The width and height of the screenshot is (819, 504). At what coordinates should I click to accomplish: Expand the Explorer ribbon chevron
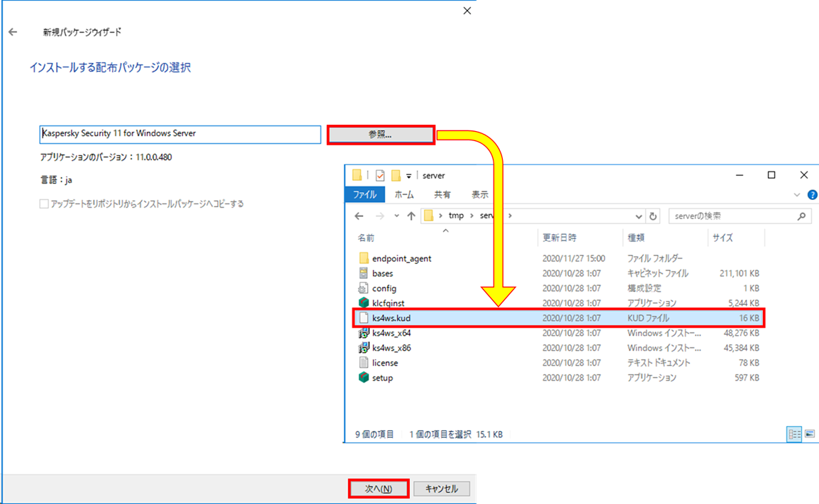[796, 195]
